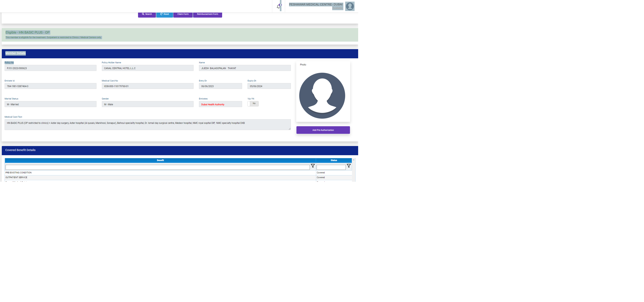Screen dimensions: 644x302
Task: Open the user profile avatar menu
Action: pos(350,6)
